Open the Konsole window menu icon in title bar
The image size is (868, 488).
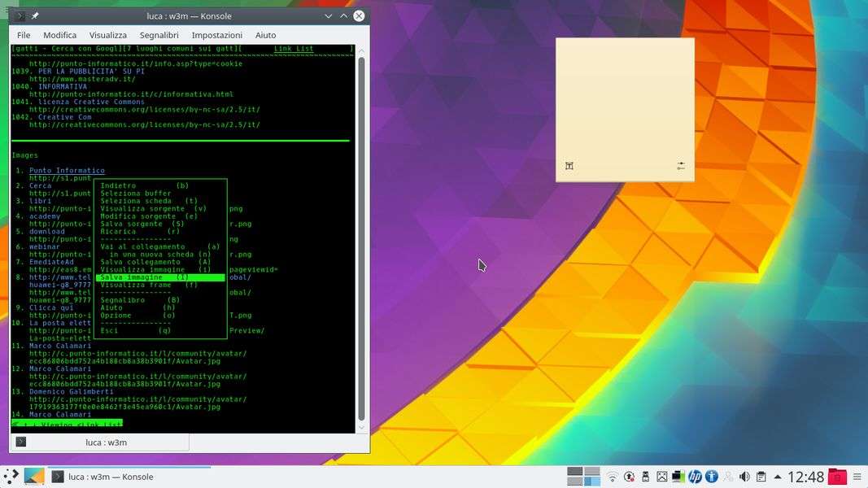pyautogui.click(x=20, y=16)
